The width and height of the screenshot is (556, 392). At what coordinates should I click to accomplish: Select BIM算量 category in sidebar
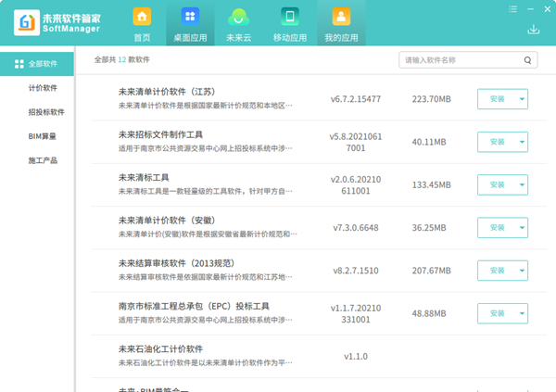43,136
